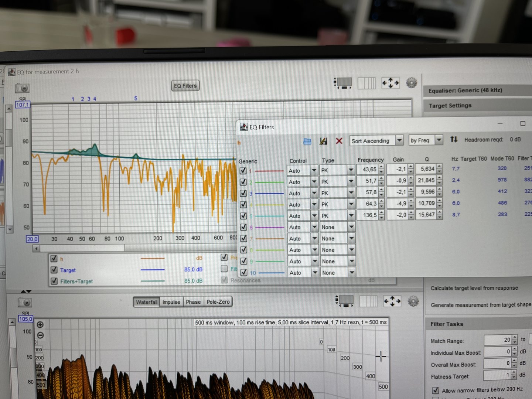Disable filter 1 checkbox
Viewport: 532px width, 399px height.
click(x=243, y=171)
